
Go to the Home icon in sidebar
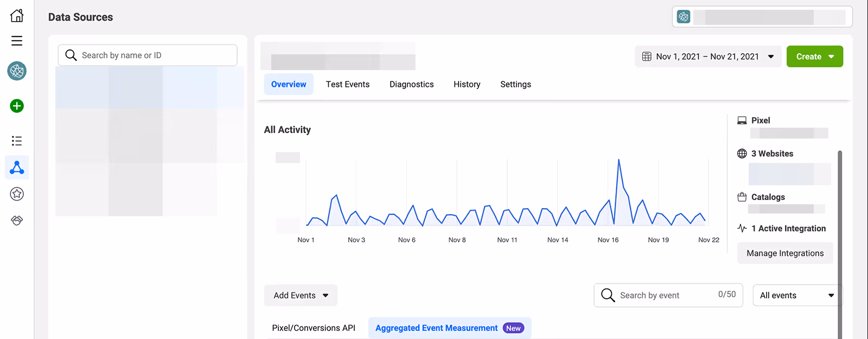[17, 15]
